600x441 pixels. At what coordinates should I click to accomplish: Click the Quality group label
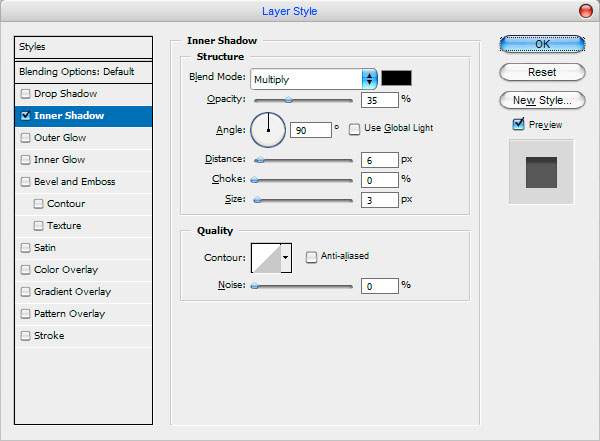point(215,231)
